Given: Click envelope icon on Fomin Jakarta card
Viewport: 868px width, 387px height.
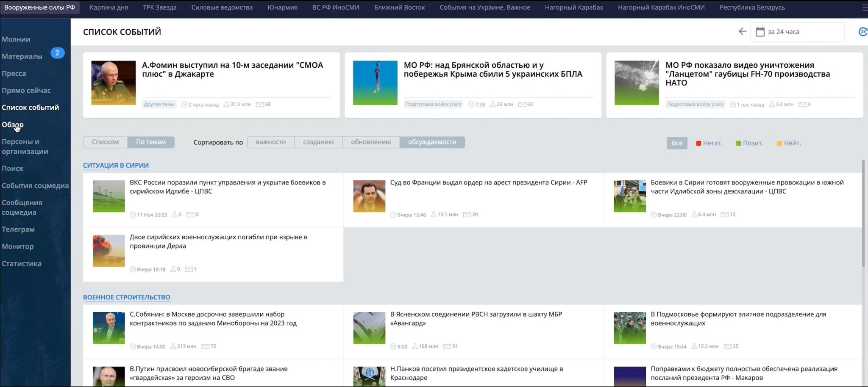Looking at the screenshot, I should [x=259, y=105].
